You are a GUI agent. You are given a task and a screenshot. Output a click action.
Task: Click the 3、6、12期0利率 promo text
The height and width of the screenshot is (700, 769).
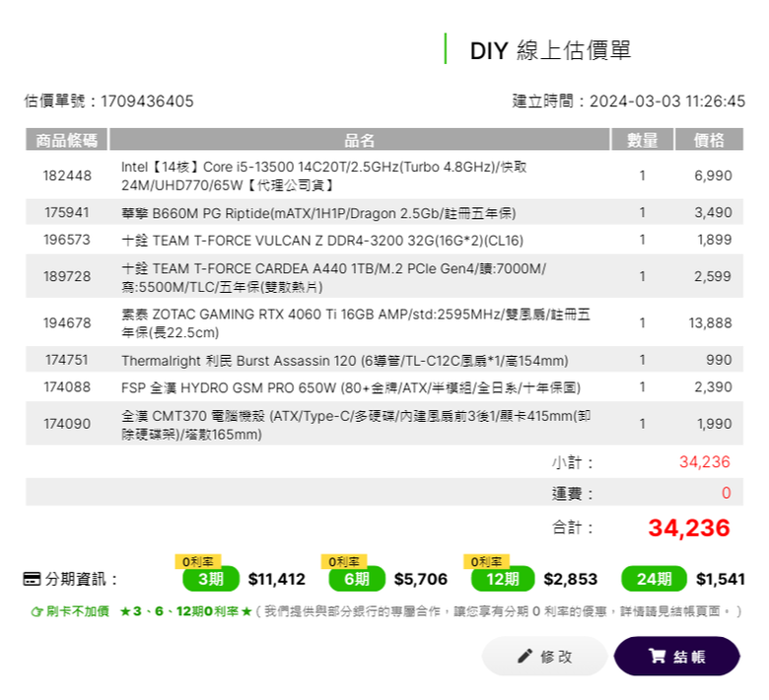186,611
